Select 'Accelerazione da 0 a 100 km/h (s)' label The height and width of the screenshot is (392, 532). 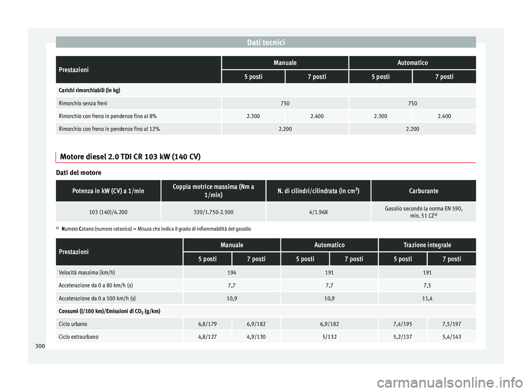click(97, 298)
